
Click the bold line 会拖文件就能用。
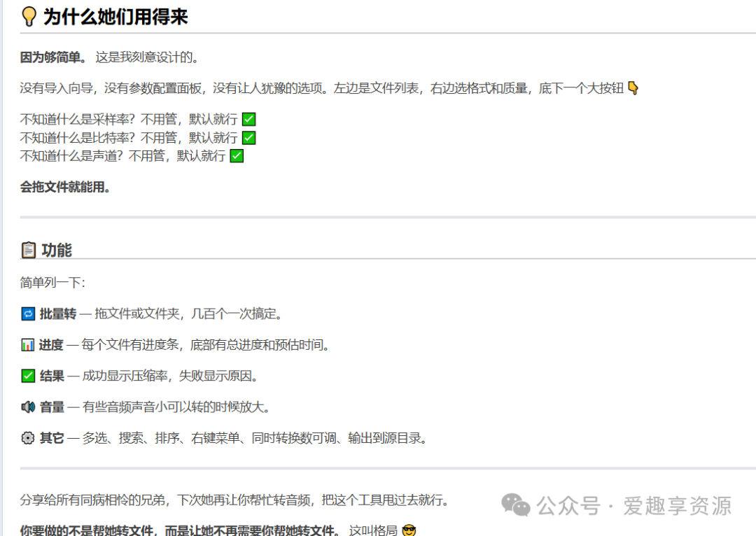coord(65,187)
